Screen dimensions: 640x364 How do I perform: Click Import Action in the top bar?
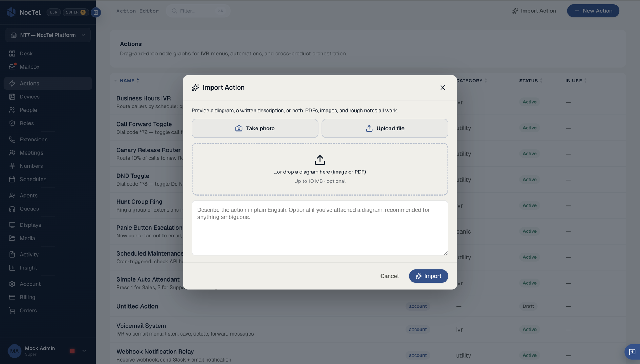(x=534, y=11)
